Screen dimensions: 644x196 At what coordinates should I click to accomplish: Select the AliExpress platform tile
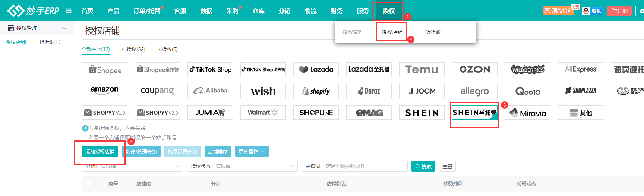click(x=581, y=69)
